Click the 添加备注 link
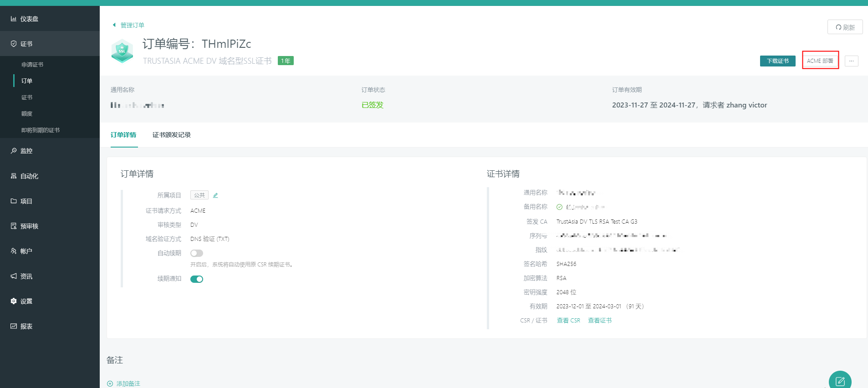The width and height of the screenshot is (868, 388). pos(128,384)
